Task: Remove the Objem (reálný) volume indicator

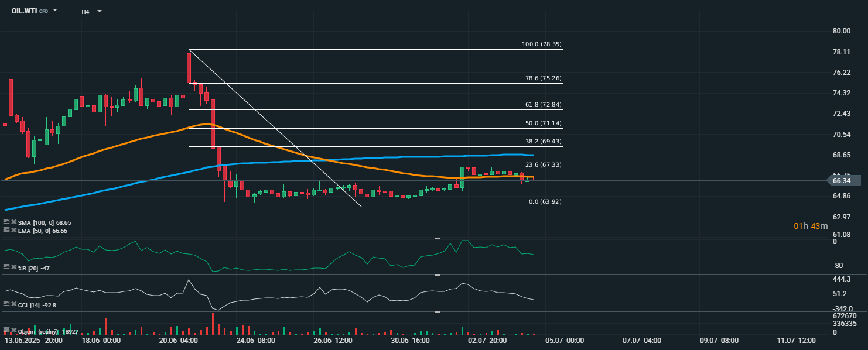Action: (13, 331)
